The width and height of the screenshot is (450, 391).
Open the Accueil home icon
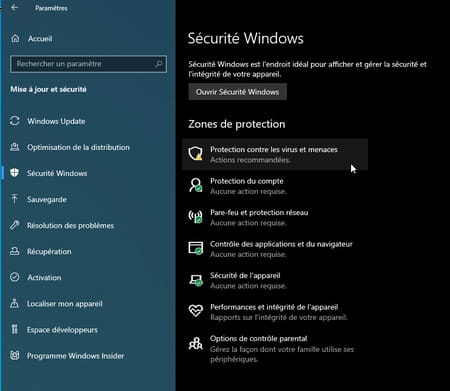point(15,39)
